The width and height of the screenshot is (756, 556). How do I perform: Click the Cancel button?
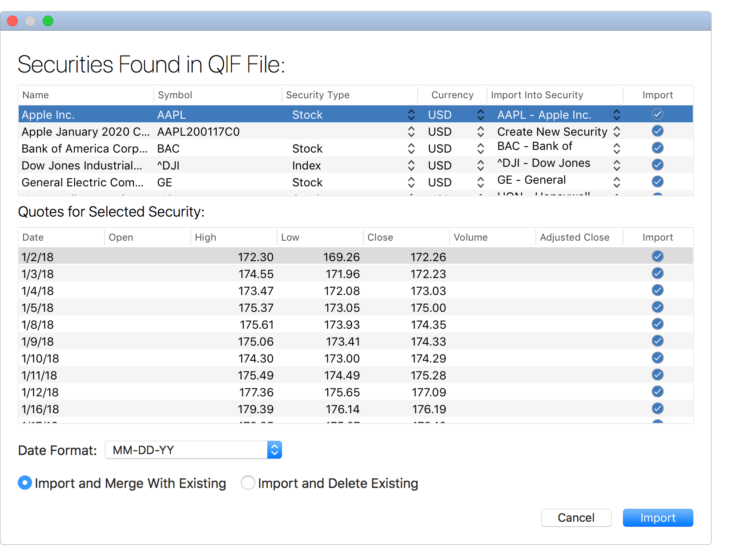(576, 517)
